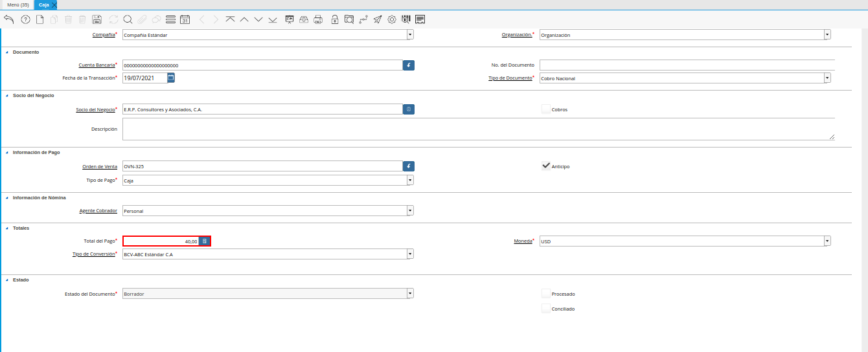Open the Tipo de Documento dropdown
The height and width of the screenshot is (352, 868).
click(x=827, y=78)
